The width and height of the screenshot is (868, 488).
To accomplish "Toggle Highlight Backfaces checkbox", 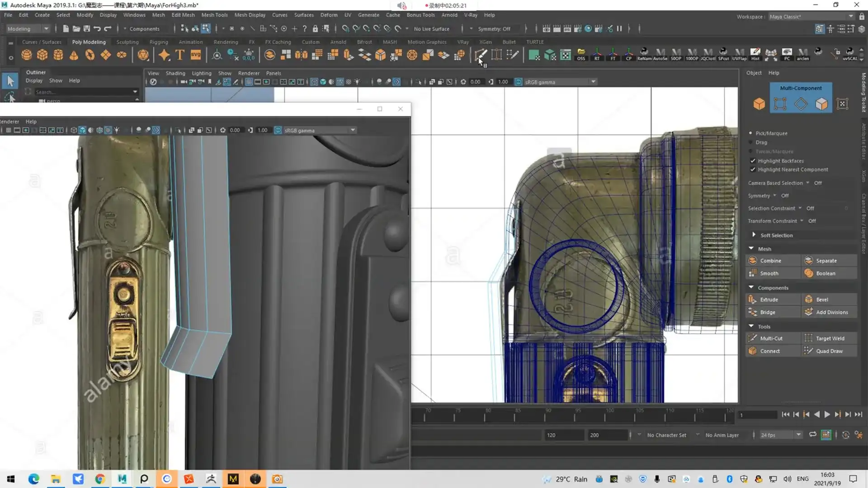I will coord(753,161).
